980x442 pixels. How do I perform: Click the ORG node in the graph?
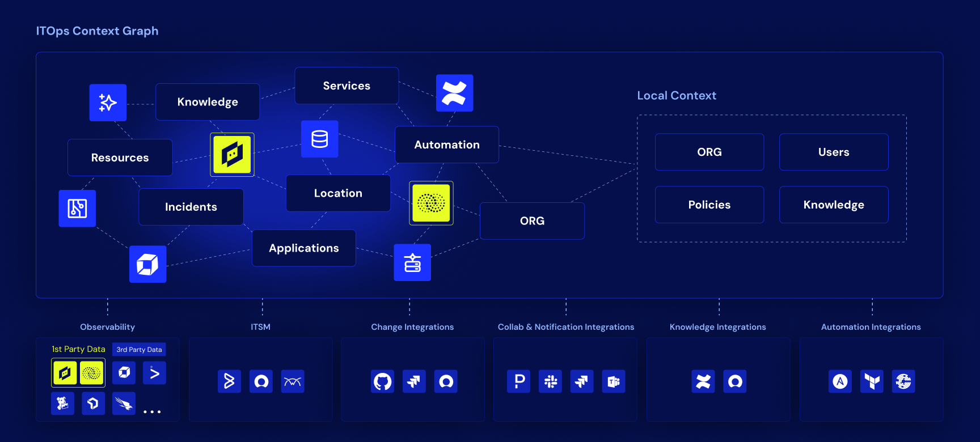coord(532,221)
